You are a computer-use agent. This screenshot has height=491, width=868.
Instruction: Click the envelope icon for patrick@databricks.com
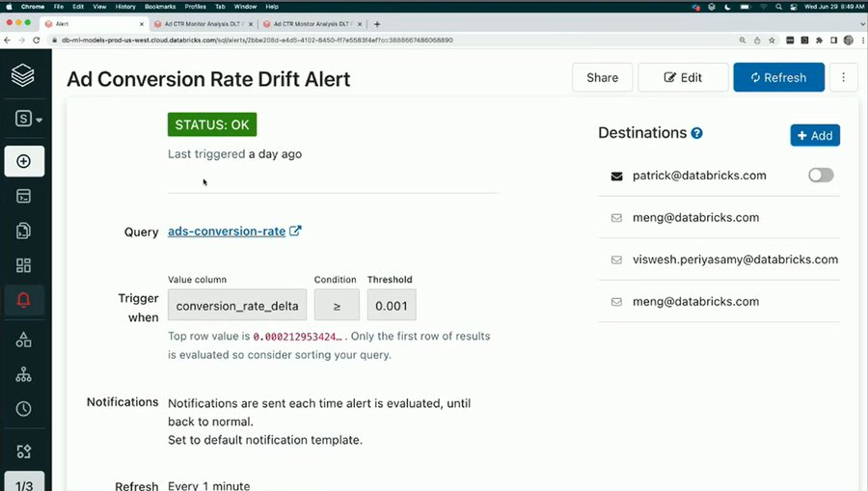click(616, 176)
